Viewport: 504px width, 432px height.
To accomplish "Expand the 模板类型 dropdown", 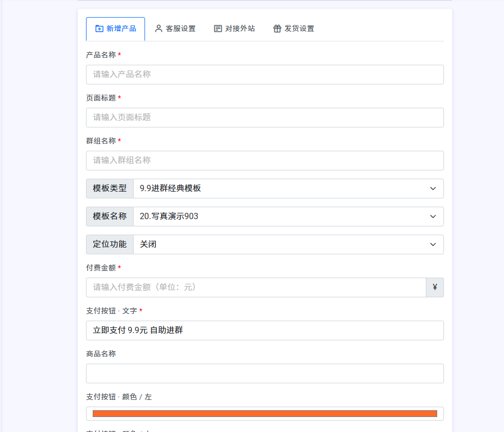I will pos(288,189).
